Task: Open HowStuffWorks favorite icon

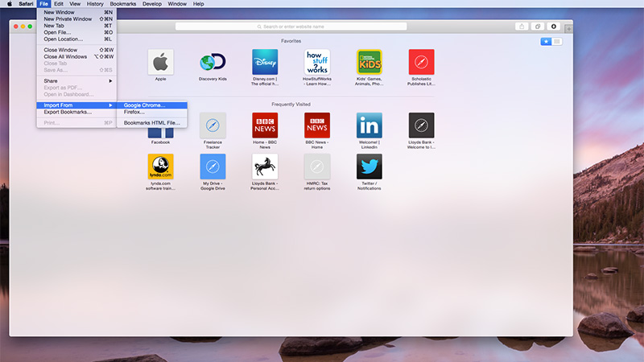Action: tap(317, 62)
